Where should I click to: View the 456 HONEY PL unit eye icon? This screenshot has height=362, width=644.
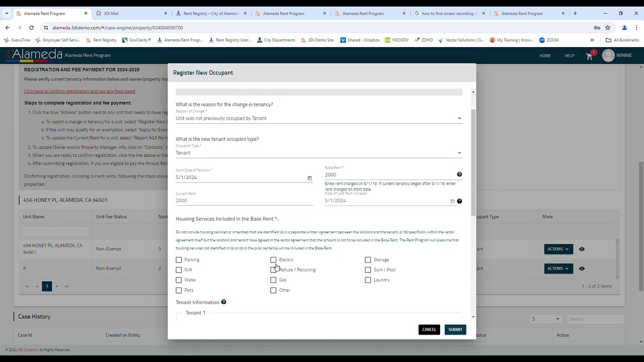[x=582, y=249]
